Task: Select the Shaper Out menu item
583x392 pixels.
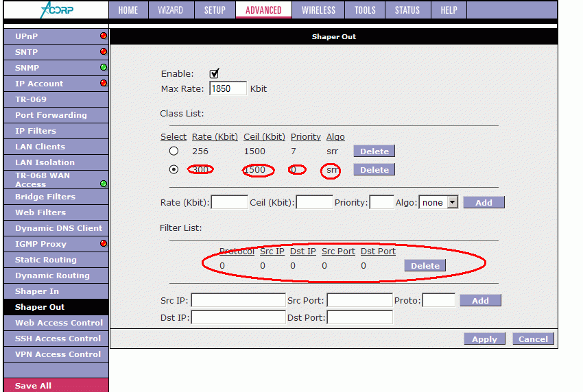Action: click(x=56, y=307)
